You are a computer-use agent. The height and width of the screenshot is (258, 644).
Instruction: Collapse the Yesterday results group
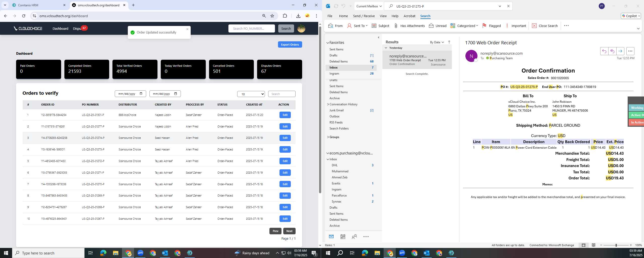[x=386, y=48]
